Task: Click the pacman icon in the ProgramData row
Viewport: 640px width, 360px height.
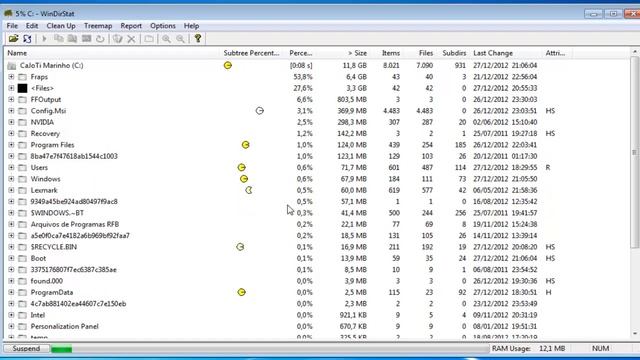Action: pyautogui.click(x=241, y=292)
